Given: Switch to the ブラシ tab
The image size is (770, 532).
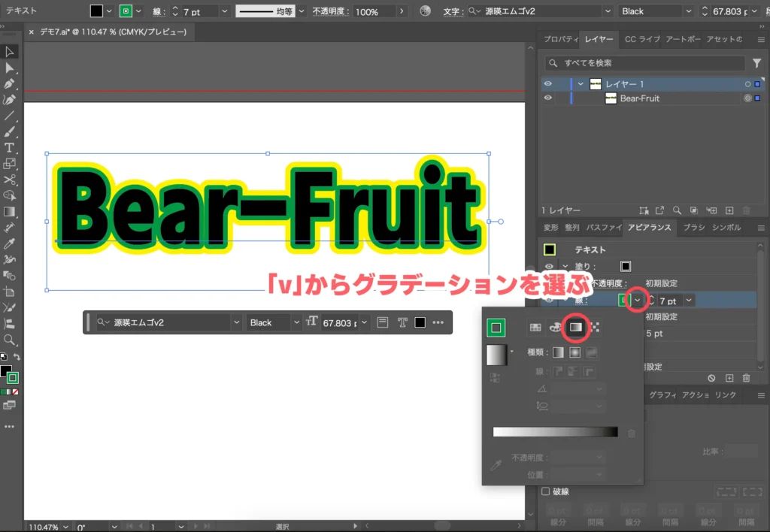Looking at the screenshot, I should pos(693,228).
